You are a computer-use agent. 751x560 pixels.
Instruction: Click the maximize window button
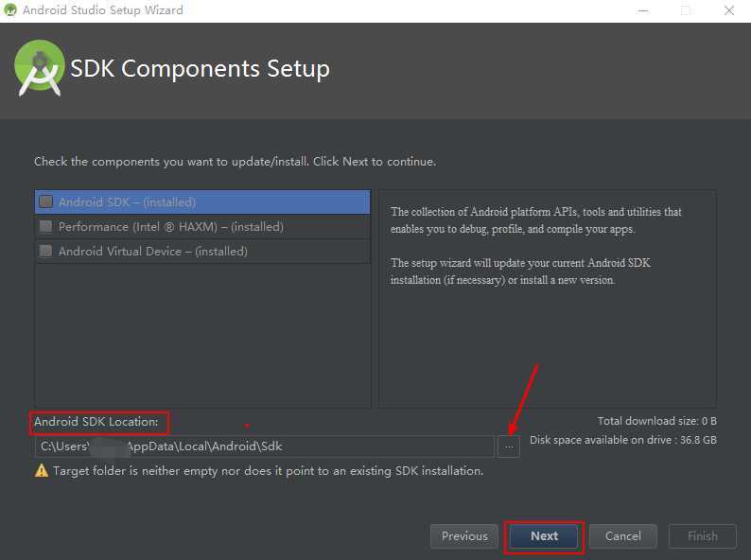pos(686,10)
